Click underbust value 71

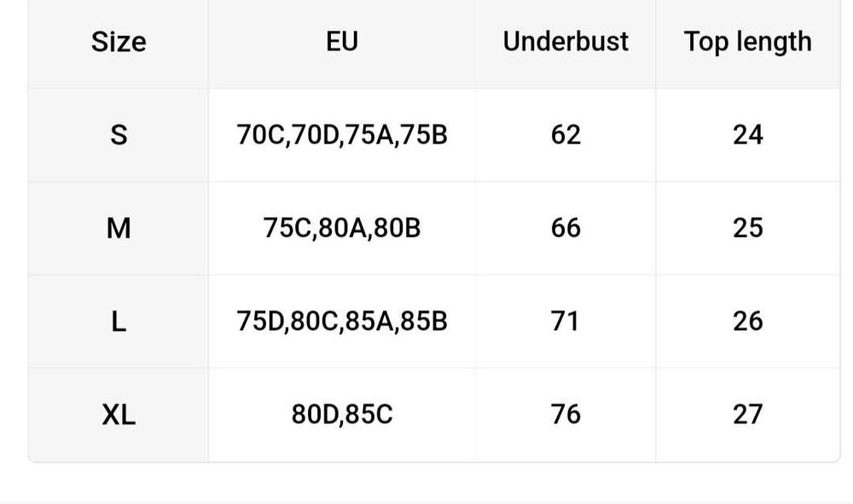coord(566,322)
